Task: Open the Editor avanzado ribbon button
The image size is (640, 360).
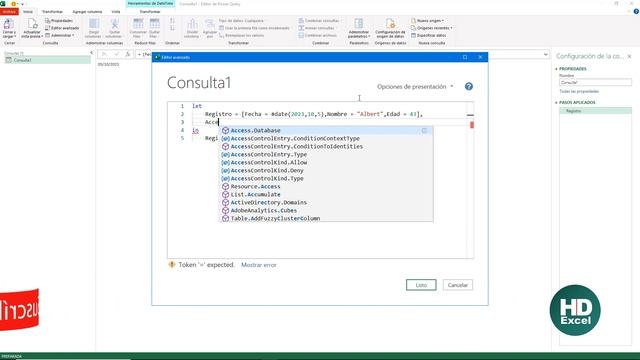Action: [x=62, y=28]
